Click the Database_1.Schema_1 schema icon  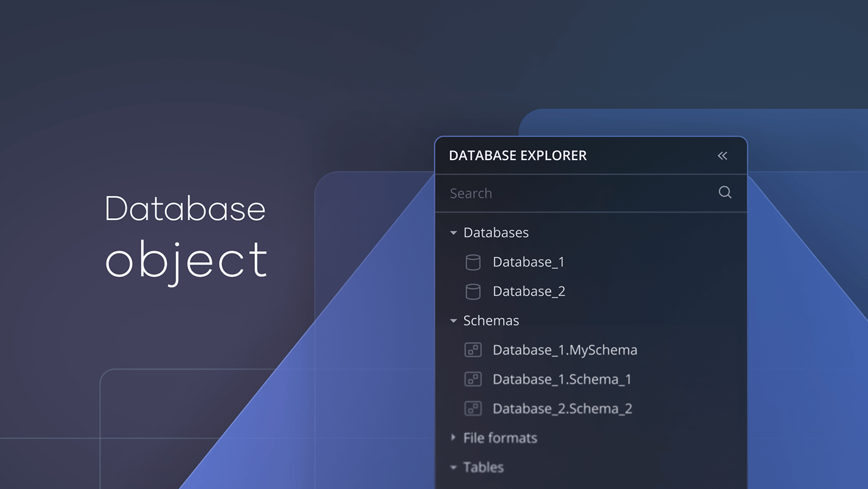(473, 380)
